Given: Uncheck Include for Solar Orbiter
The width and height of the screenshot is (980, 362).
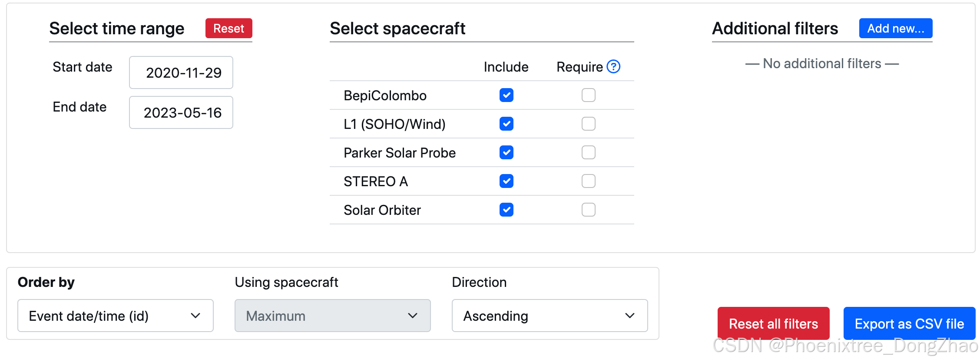Looking at the screenshot, I should [x=506, y=210].
